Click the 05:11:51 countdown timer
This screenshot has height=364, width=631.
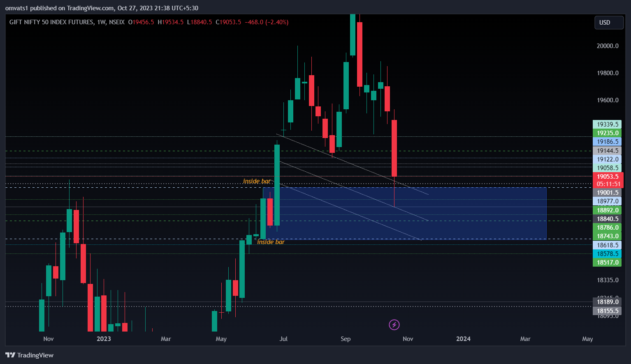608,184
